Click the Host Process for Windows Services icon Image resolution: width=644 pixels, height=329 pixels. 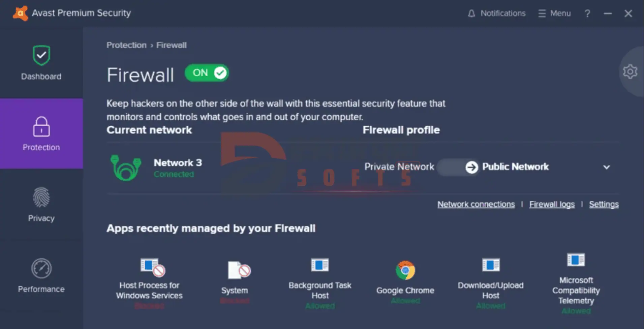152,267
